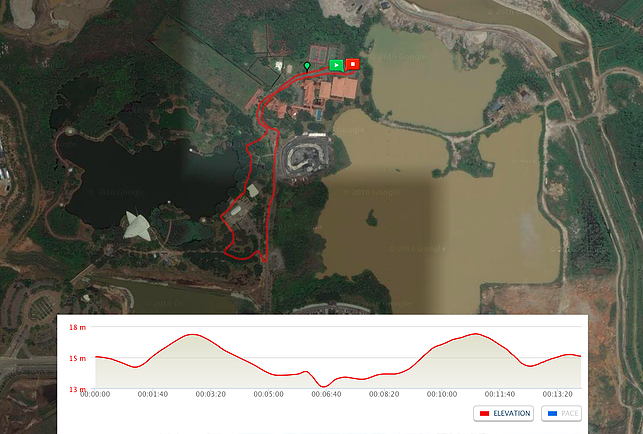The width and height of the screenshot is (643, 434).
Task: Click the green start flag marker
Action: coord(336,65)
